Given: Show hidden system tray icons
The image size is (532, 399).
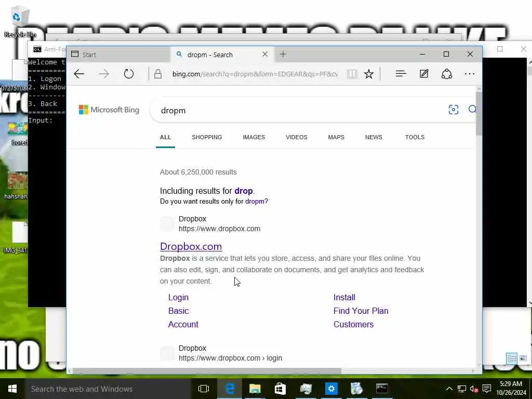Looking at the screenshot, I should click(449, 389).
